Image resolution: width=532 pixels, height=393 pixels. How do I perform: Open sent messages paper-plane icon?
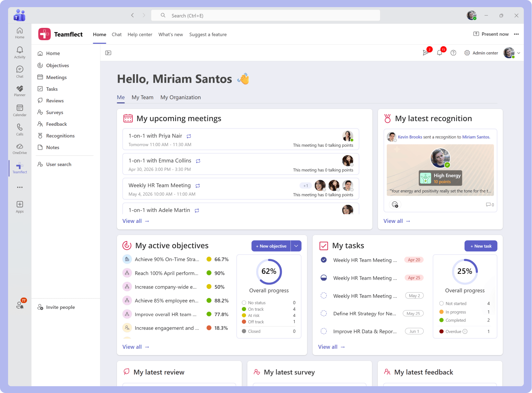point(426,52)
